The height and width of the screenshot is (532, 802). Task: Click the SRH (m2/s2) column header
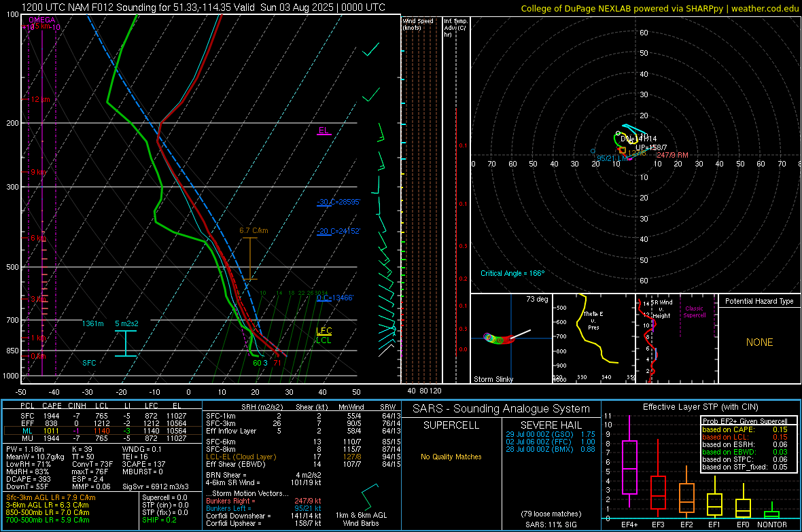(263, 407)
